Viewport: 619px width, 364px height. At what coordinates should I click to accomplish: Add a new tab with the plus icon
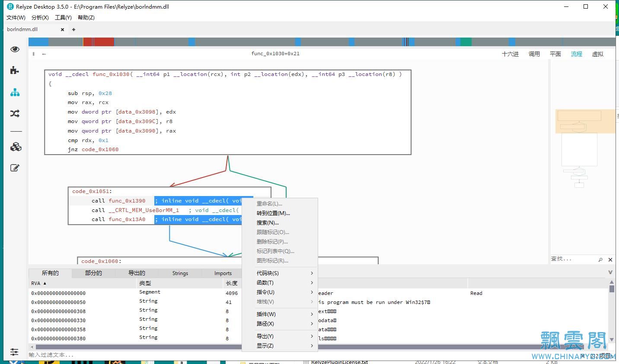[x=73, y=30]
